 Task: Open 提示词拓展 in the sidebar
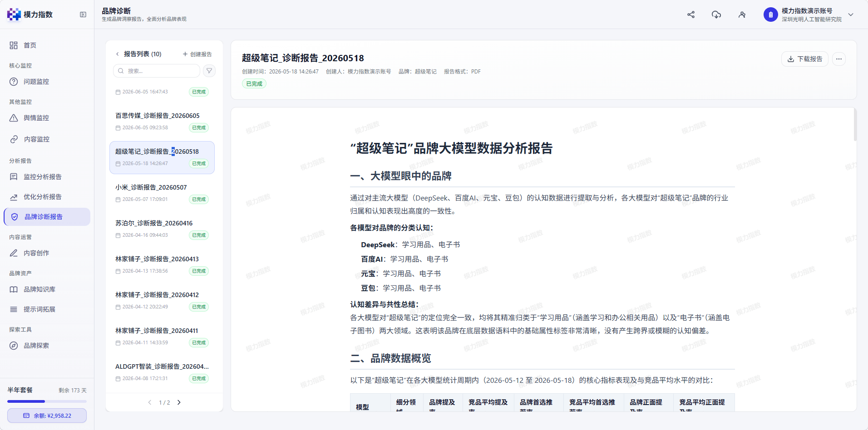pos(47,309)
